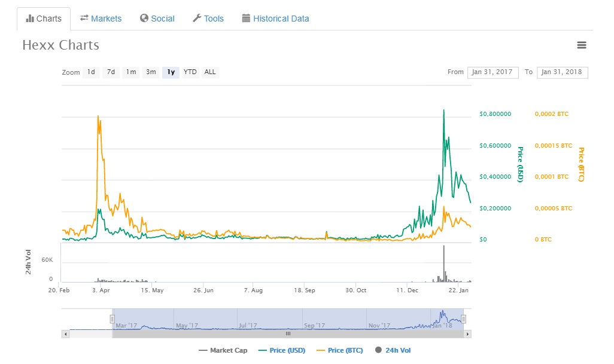This screenshot has width=614, height=364.
Task: Click the $0.800000 axis label
Action: pos(496,114)
